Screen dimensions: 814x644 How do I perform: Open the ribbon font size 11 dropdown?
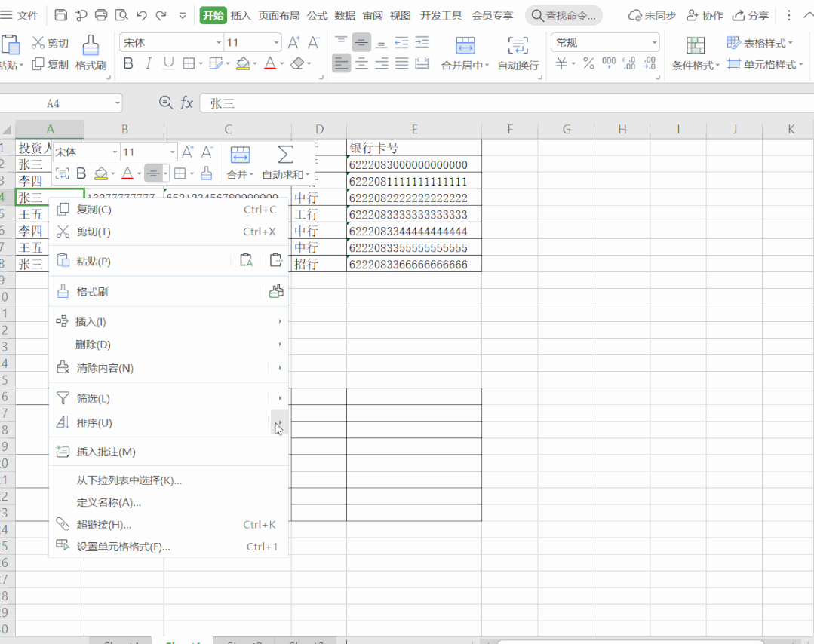point(276,42)
